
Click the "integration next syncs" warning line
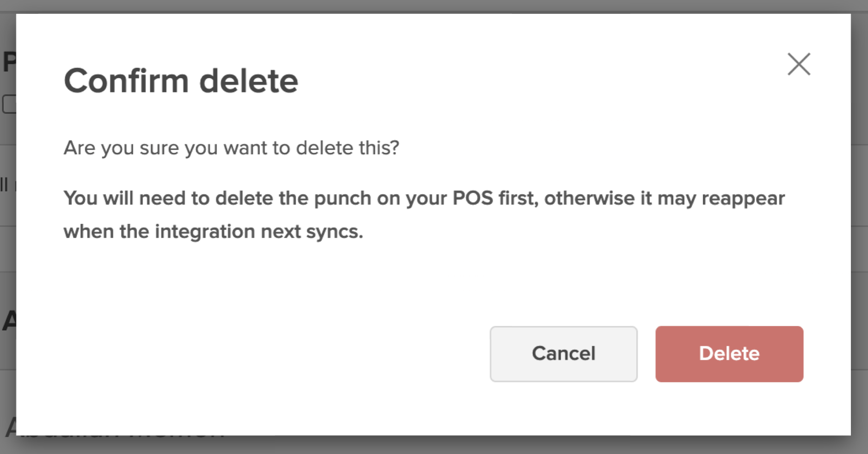click(x=213, y=232)
